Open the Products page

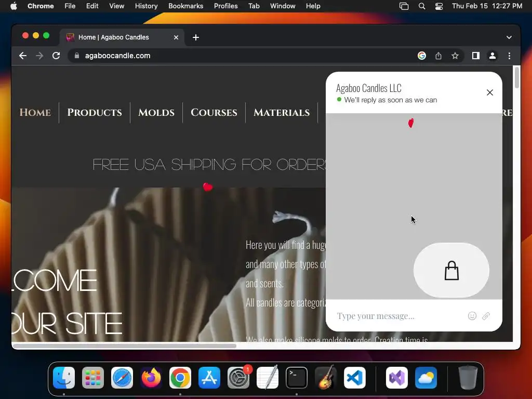[x=95, y=112]
